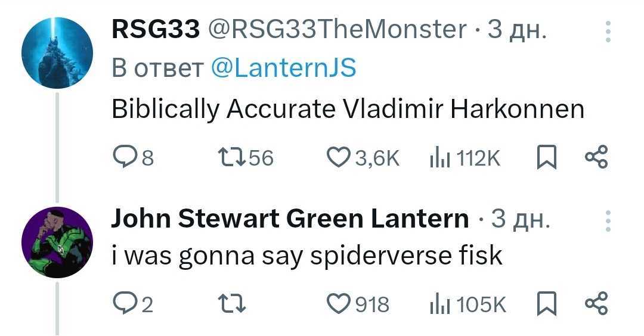Screen dimensions: 644x336
Task: Bookmark RSG33's tweet
Action: [x=546, y=158]
